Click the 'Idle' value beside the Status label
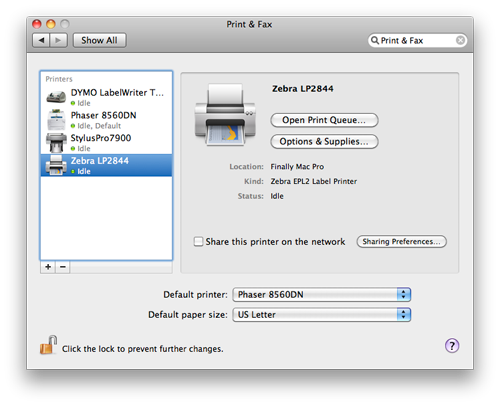Viewport: 500px width, 406px height. coord(277,196)
